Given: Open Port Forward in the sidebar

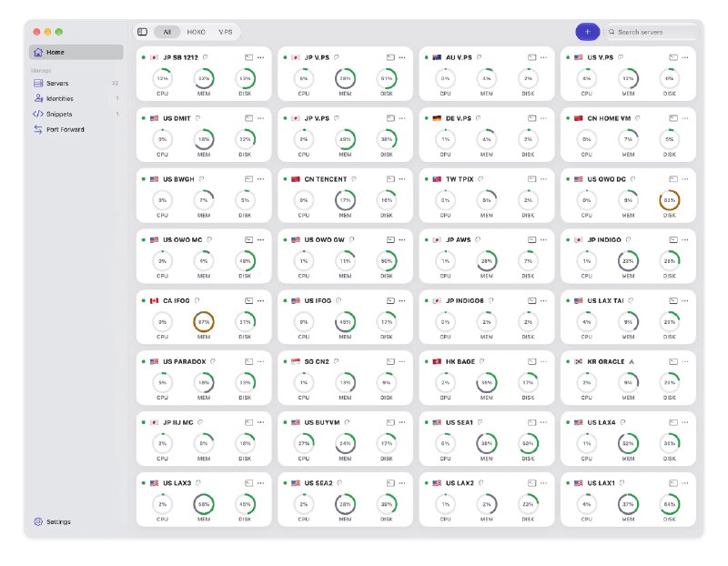Looking at the screenshot, I should (x=76, y=129).
